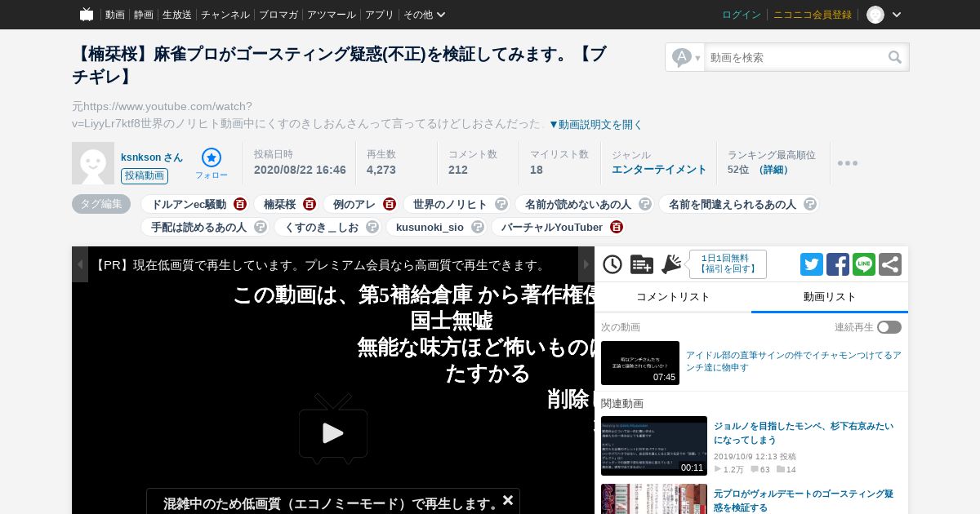Open the くすのき＿しお tag
The image size is (980, 514).
click(322, 227)
